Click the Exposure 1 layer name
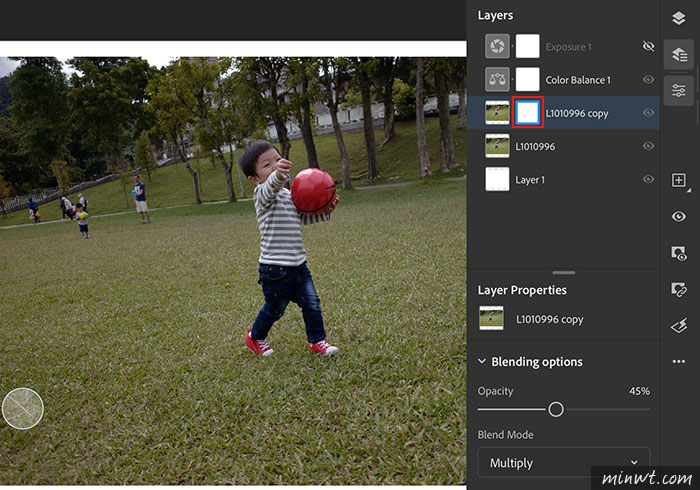700x490 pixels. click(x=568, y=47)
